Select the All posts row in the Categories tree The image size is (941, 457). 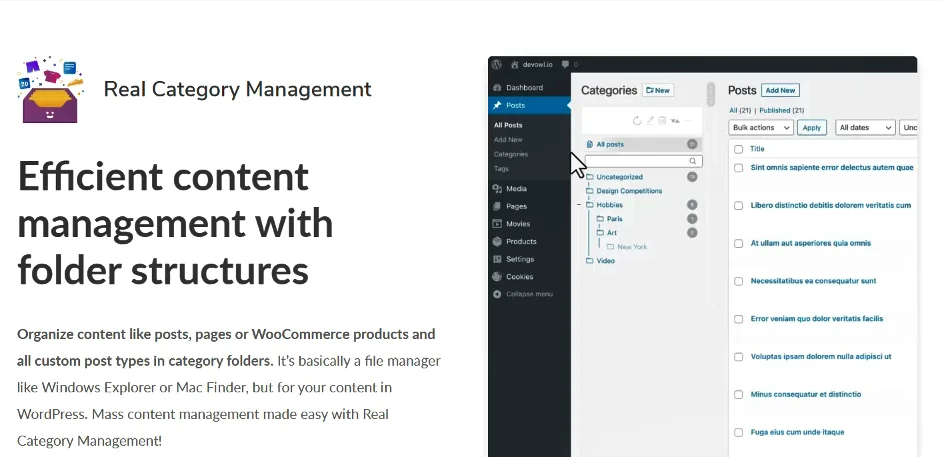tap(642, 145)
